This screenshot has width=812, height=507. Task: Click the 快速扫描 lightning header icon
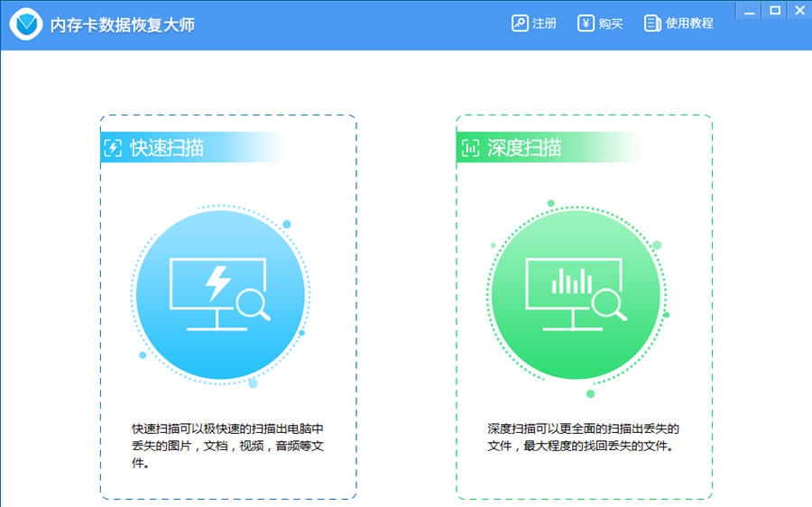click(113, 148)
